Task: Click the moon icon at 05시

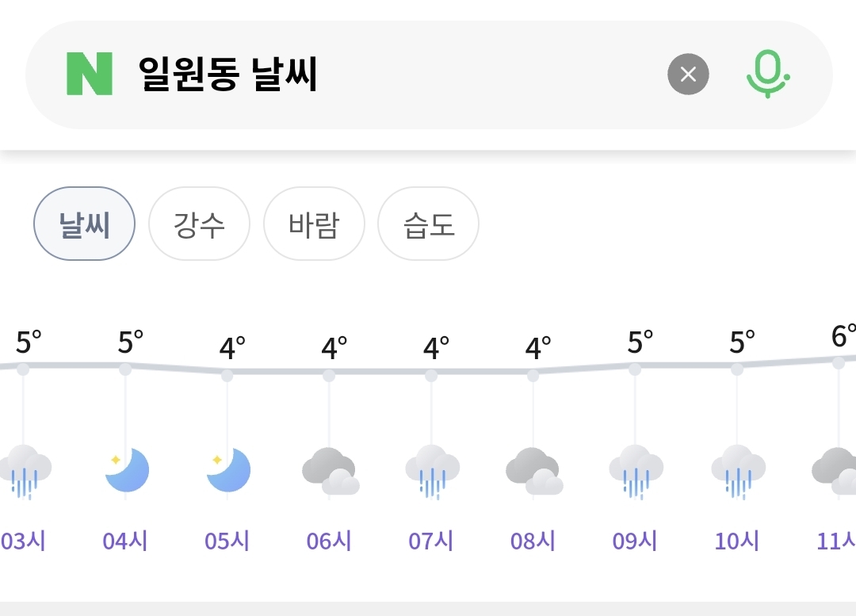Action: click(x=228, y=469)
